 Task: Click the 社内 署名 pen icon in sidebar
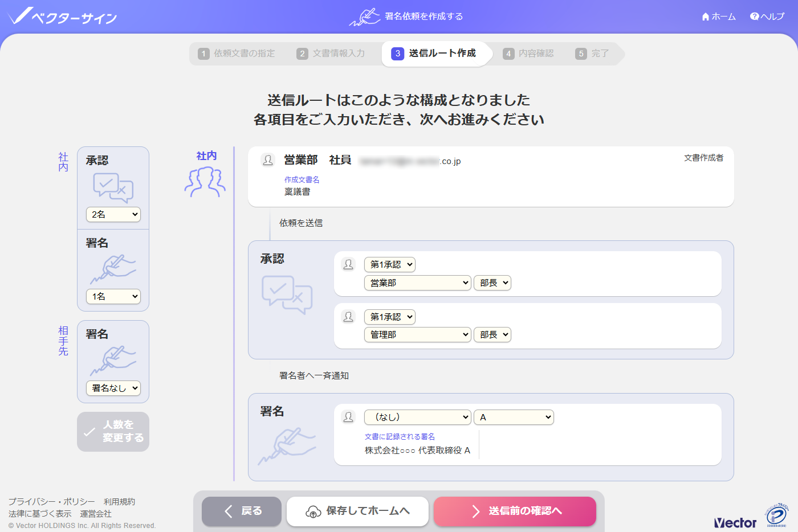coord(113,269)
